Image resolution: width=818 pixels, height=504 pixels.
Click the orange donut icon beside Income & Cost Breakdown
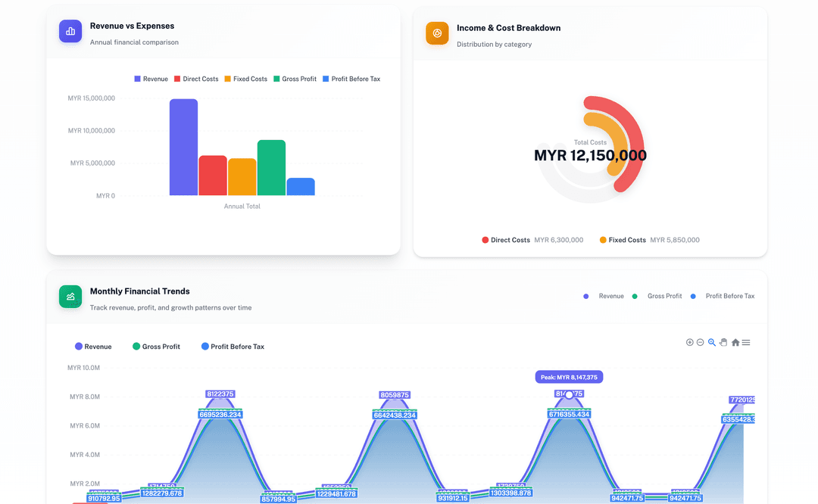click(437, 33)
